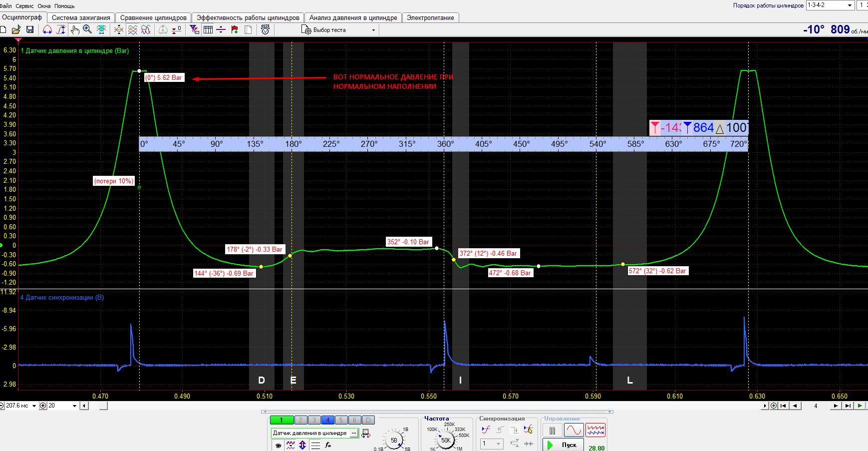The height and width of the screenshot is (451, 868).
Task: Click the Пуск start button
Action: pos(563,445)
